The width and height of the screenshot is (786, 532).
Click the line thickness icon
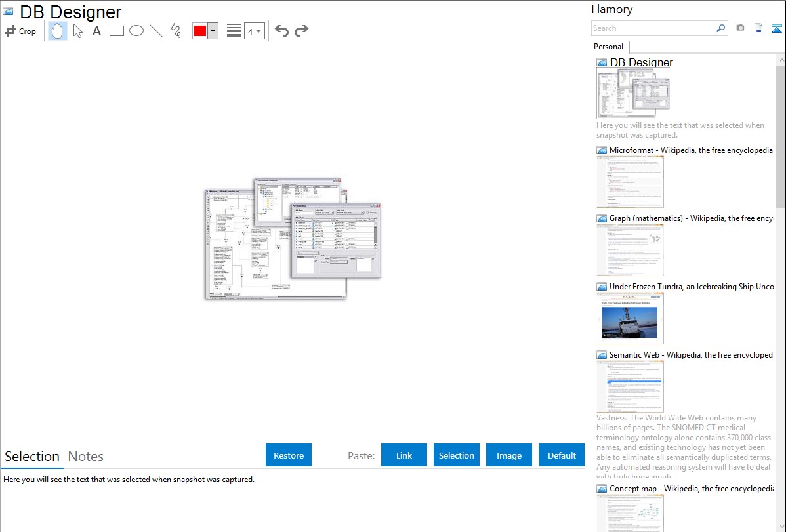[x=234, y=31]
